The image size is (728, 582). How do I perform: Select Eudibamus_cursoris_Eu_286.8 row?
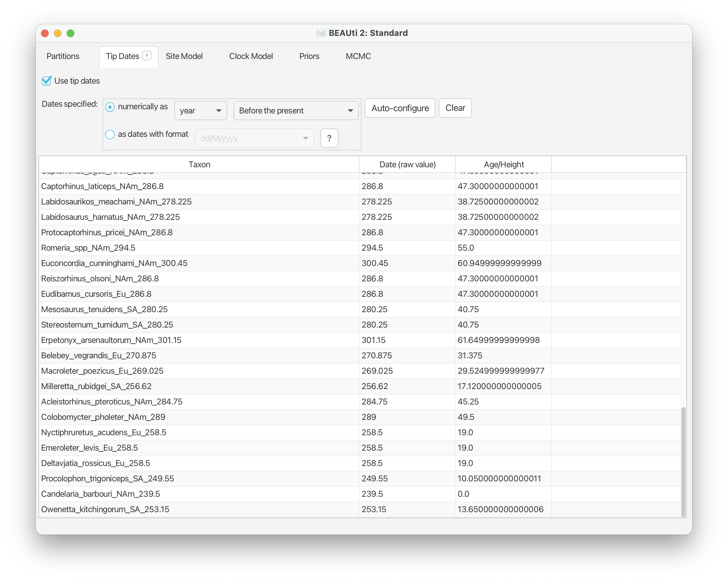(359, 294)
